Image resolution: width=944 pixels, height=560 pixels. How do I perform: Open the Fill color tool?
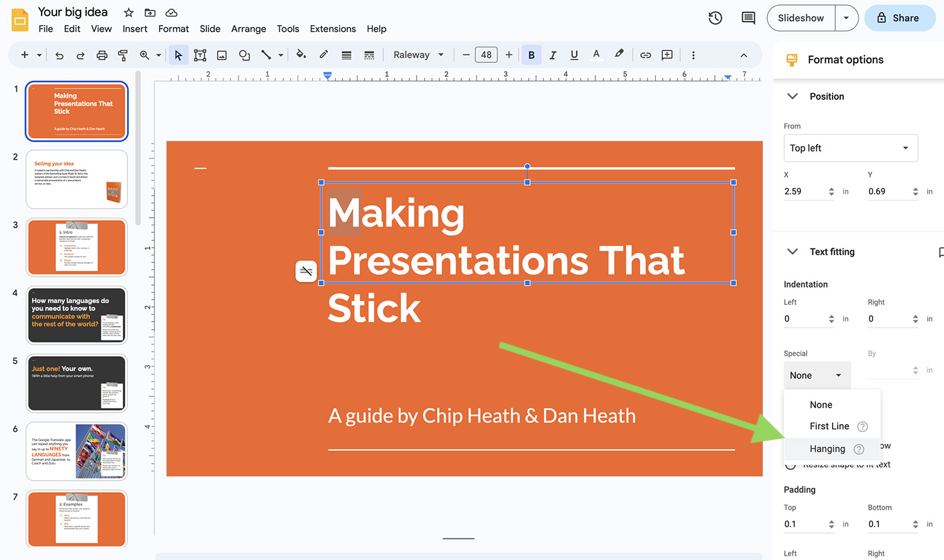(301, 55)
